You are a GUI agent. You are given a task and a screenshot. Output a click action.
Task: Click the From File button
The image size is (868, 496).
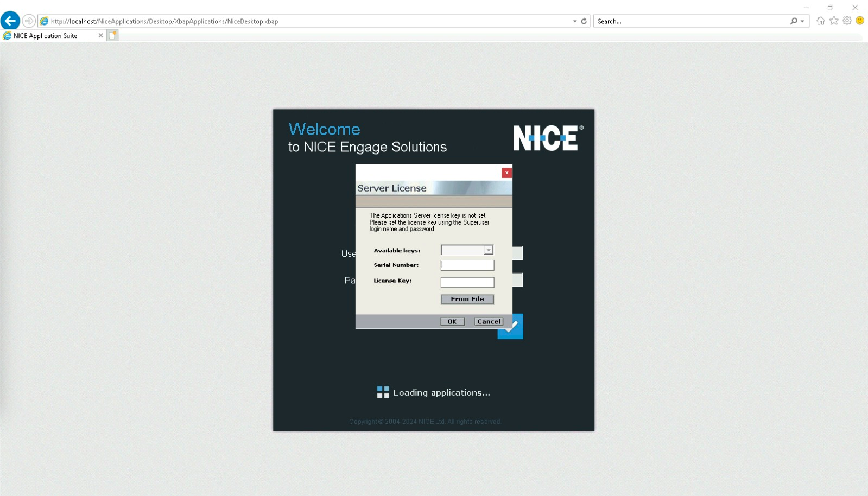click(x=467, y=299)
